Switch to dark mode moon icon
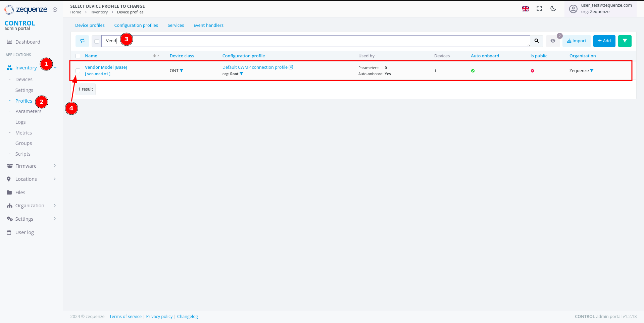 click(x=553, y=9)
